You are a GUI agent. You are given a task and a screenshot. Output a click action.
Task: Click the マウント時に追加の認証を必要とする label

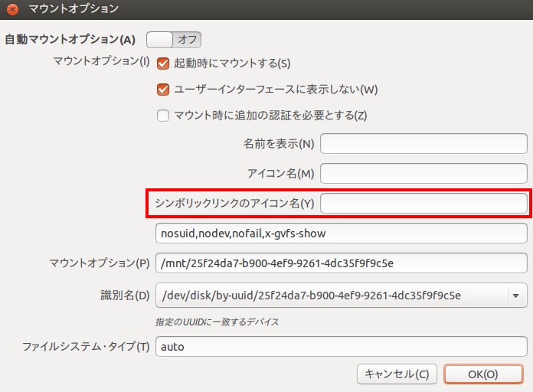(x=270, y=116)
